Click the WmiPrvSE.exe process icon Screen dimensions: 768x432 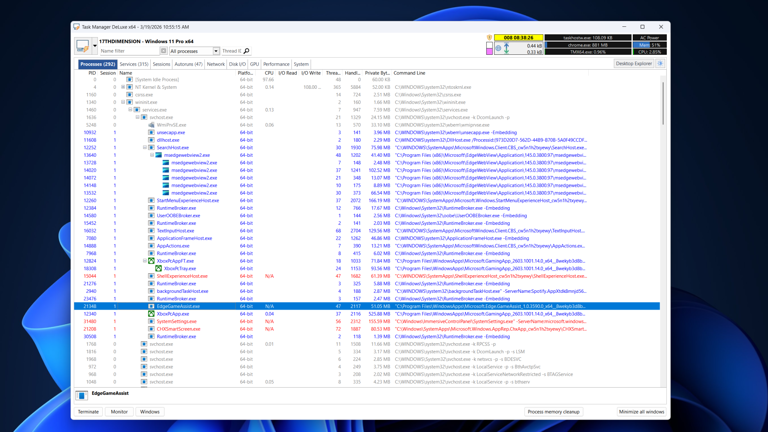pos(151,125)
